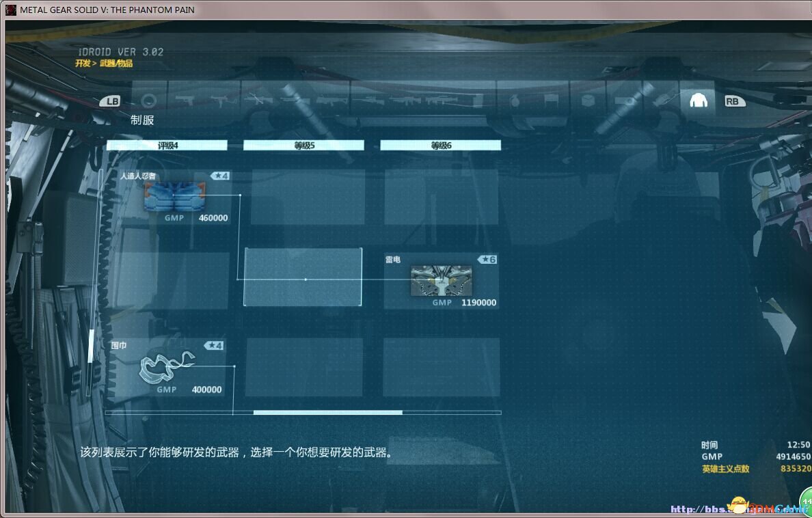
Task: Open the machine gun category
Action: [405, 100]
